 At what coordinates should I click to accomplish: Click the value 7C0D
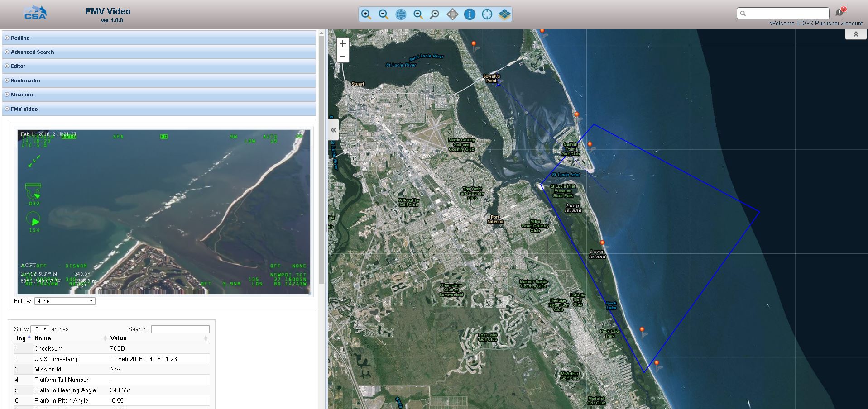(117, 348)
